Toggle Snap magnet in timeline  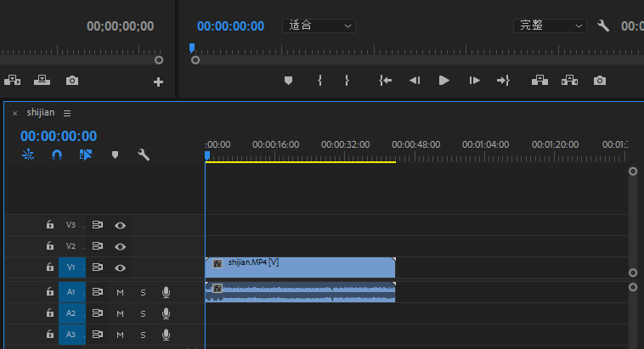[x=57, y=155]
